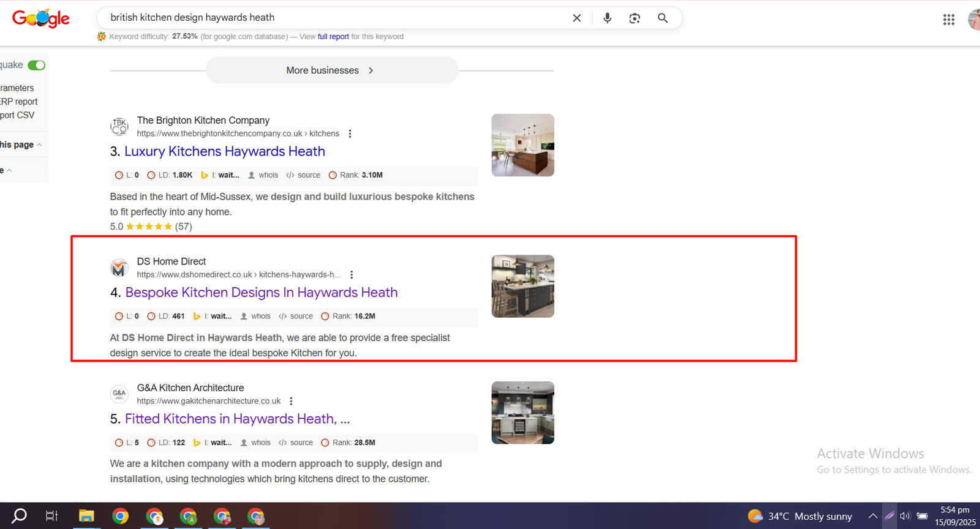
Task: Open the Luxury Kitchens Haywards Heath link
Action: tap(224, 151)
